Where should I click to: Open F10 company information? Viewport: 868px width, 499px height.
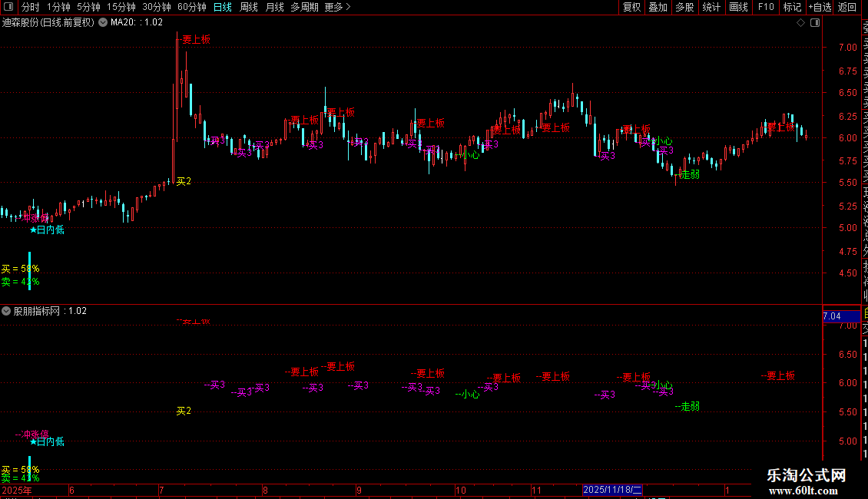[766, 7]
